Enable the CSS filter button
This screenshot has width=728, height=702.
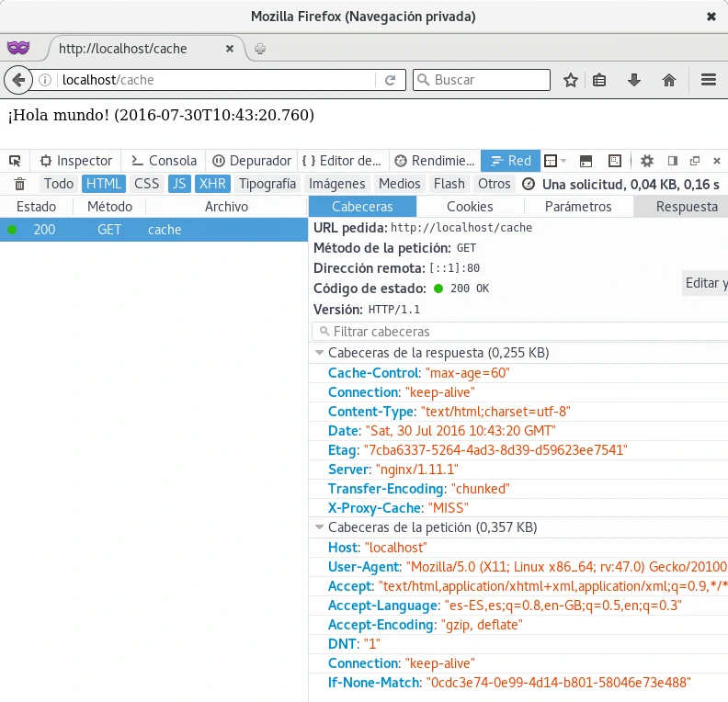pyautogui.click(x=146, y=184)
